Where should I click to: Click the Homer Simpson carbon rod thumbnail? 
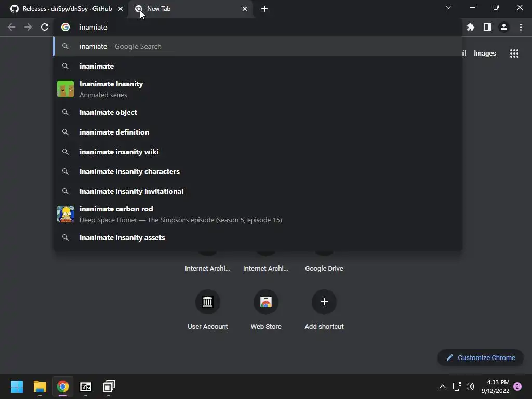(65, 214)
